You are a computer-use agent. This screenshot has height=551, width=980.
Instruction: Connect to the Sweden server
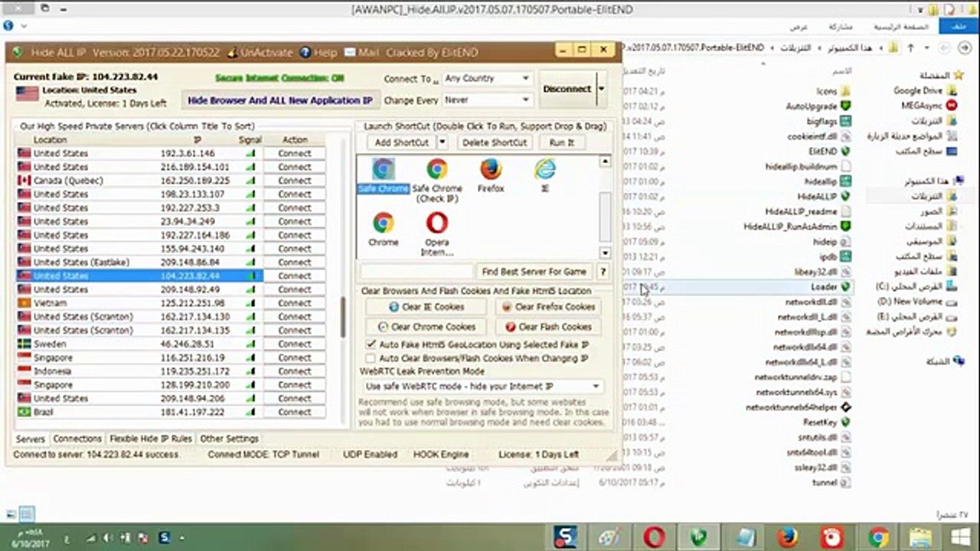pyautogui.click(x=294, y=344)
